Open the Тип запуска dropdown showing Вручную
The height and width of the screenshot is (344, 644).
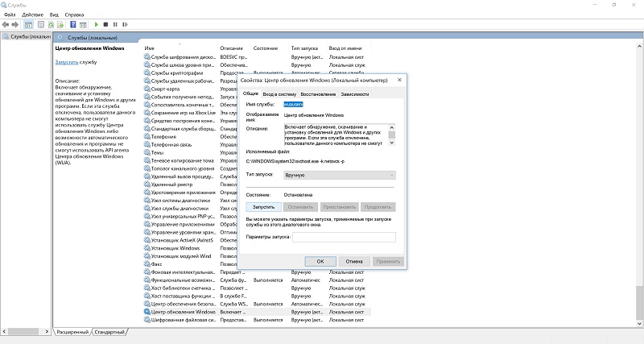coord(339,175)
